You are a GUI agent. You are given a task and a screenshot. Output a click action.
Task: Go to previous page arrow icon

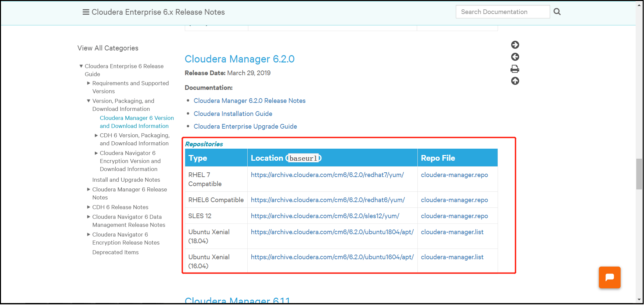[x=515, y=57]
